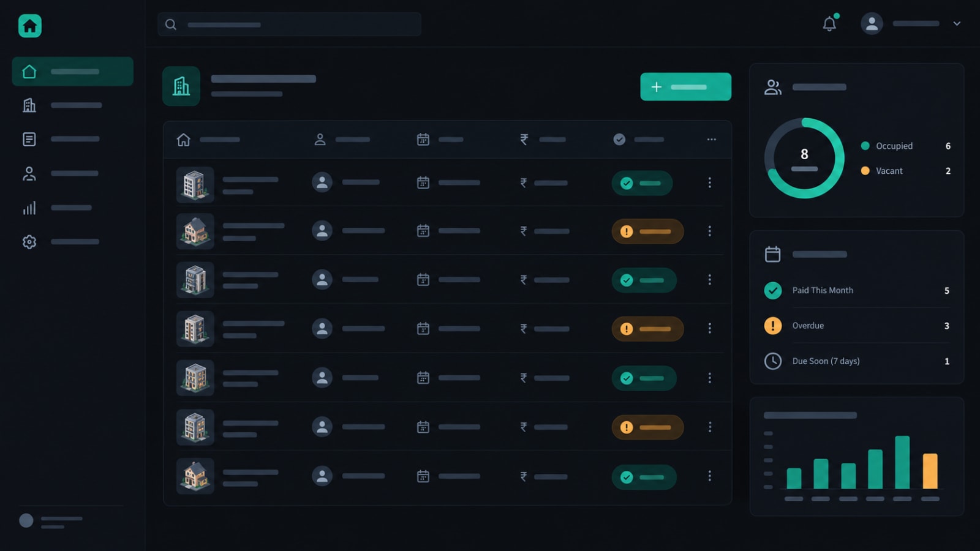This screenshot has height=551, width=980.
Task: Open the three-dot menu of the third property row
Action: 710,280
